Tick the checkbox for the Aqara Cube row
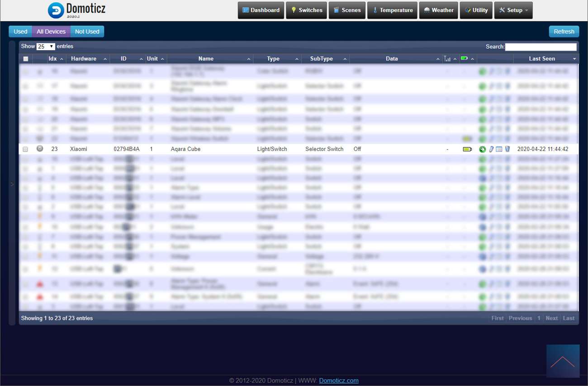The width and height of the screenshot is (588, 386). pyautogui.click(x=25, y=149)
